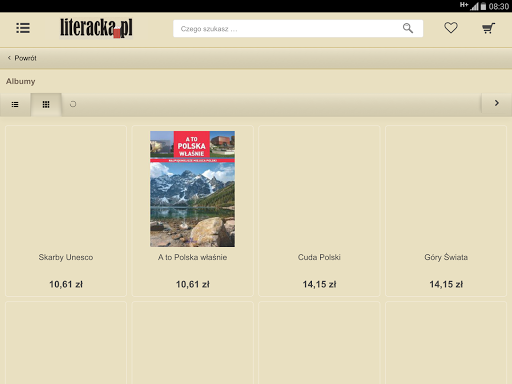Click in the Czego szukasz search field
This screenshot has width=512, height=384.
tap(298, 29)
